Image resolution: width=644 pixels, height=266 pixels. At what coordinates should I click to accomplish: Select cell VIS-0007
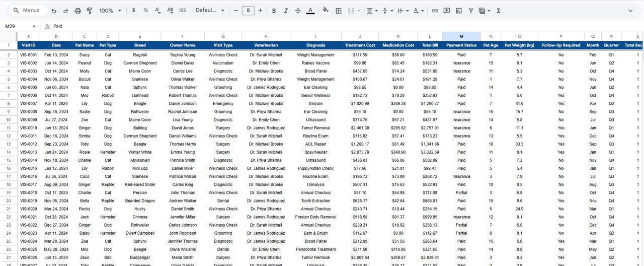click(x=29, y=103)
